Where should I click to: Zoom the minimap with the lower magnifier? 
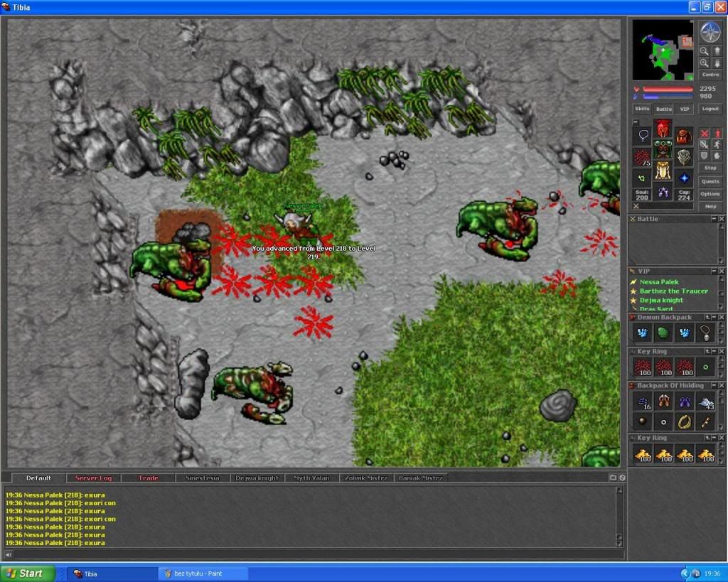(x=705, y=63)
